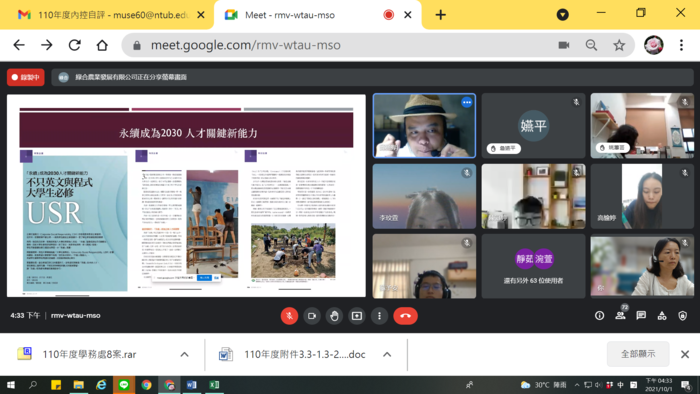
Task: Open the activities icon
Action: point(662,316)
